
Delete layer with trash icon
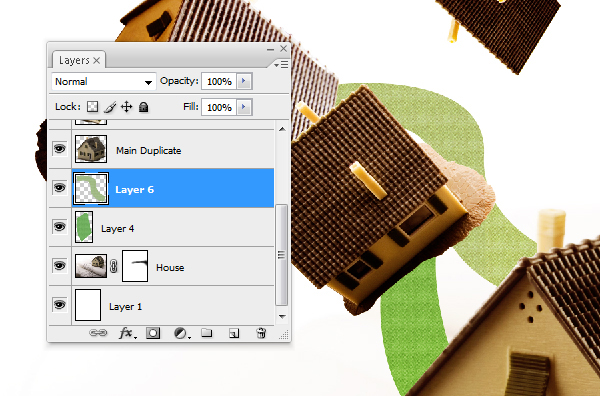pyautogui.click(x=261, y=333)
